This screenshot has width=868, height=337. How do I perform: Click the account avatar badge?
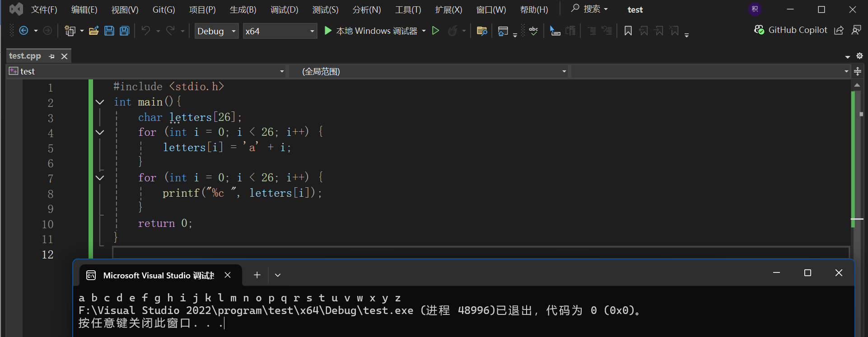pos(755,9)
